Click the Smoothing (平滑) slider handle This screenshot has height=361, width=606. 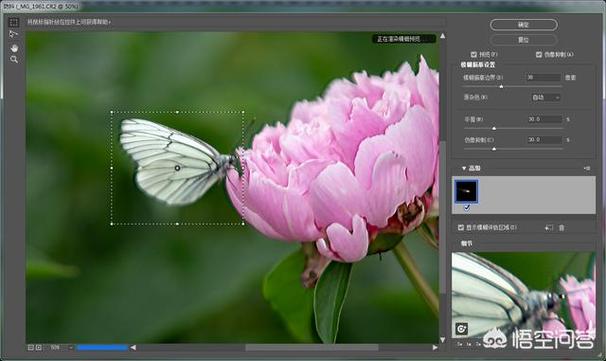(x=494, y=128)
